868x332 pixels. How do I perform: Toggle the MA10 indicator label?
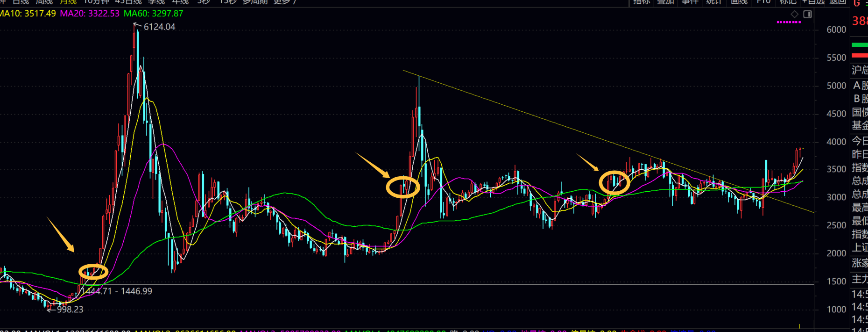tap(28, 14)
